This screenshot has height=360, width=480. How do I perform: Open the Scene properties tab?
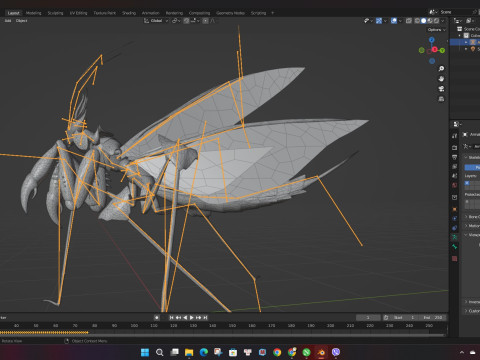click(454, 176)
